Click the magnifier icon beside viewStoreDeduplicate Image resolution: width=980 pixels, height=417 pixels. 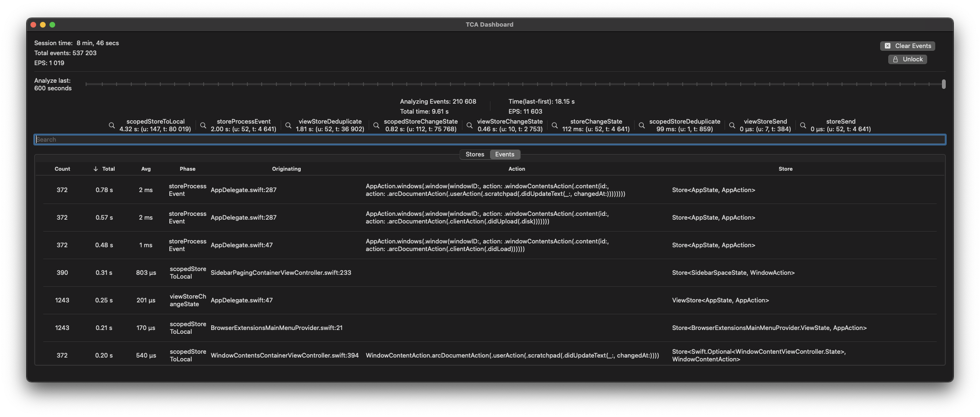click(x=288, y=126)
